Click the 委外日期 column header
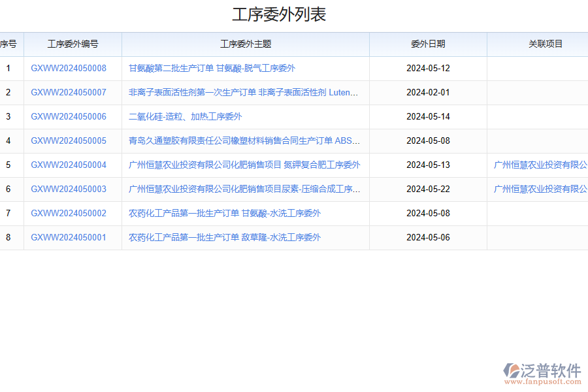The height and width of the screenshot is (392, 588). pos(429,44)
